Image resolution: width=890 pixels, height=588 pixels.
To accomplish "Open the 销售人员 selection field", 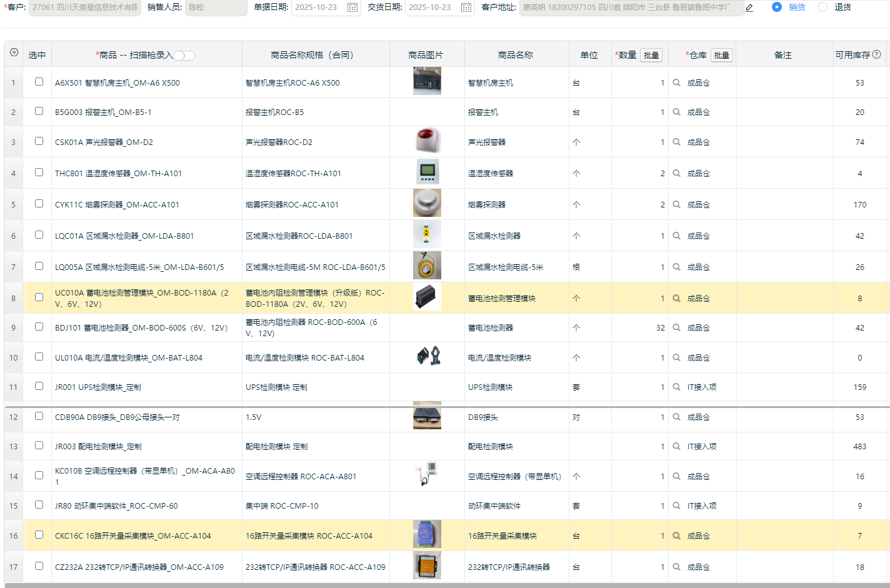I will (216, 7).
